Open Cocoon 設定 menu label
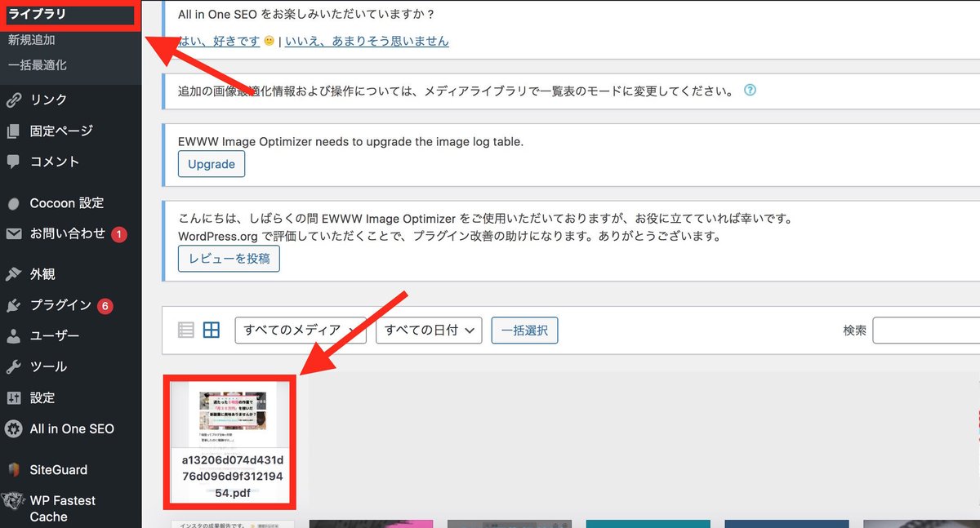980x528 pixels. click(67, 203)
